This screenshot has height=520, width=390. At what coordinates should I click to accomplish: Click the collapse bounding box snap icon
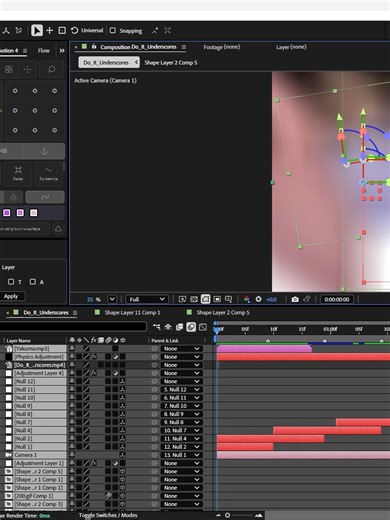[x=155, y=31]
